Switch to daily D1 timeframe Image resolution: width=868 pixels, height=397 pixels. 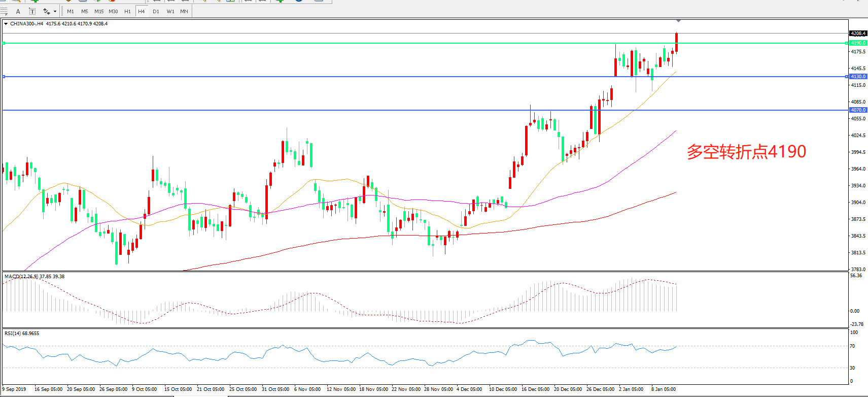(156, 11)
